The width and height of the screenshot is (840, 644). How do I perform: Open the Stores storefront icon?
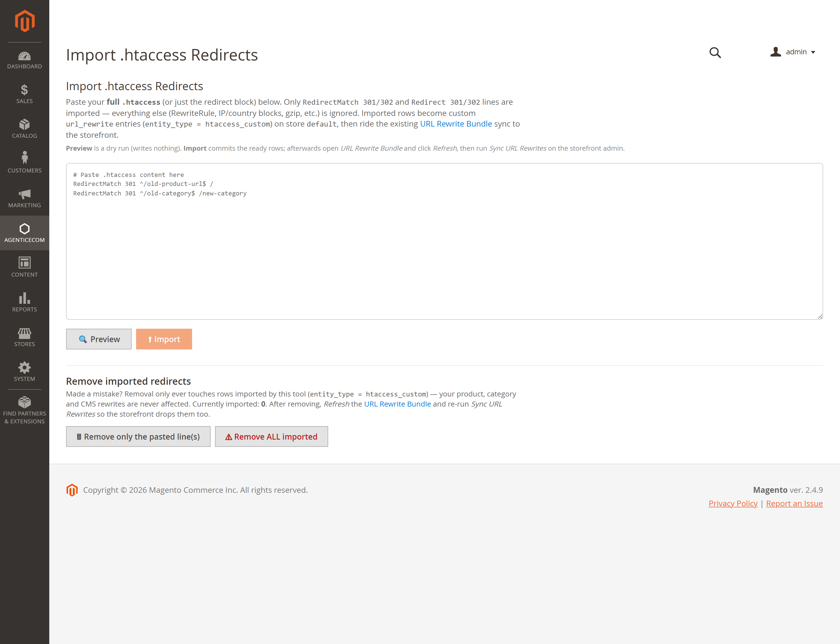coord(25,333)
